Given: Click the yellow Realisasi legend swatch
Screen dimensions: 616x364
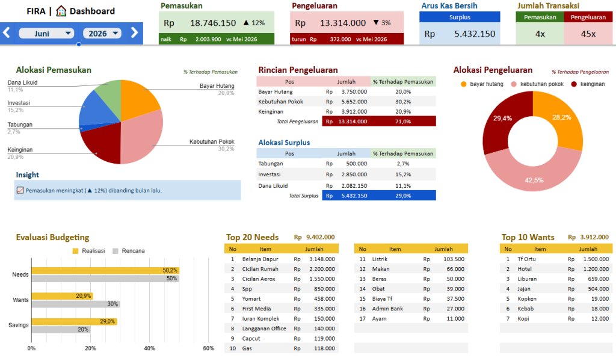Looking at the screenshot, I should tap(75, 251).
